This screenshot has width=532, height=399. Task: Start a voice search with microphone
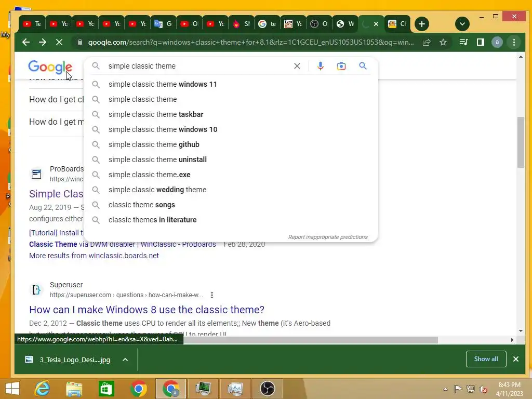pos(320,66)
